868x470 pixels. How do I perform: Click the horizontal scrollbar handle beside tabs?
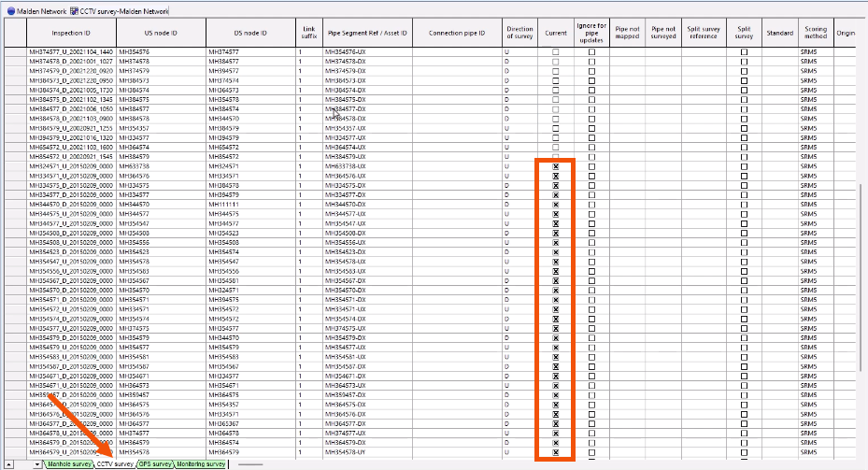point(250,463)
